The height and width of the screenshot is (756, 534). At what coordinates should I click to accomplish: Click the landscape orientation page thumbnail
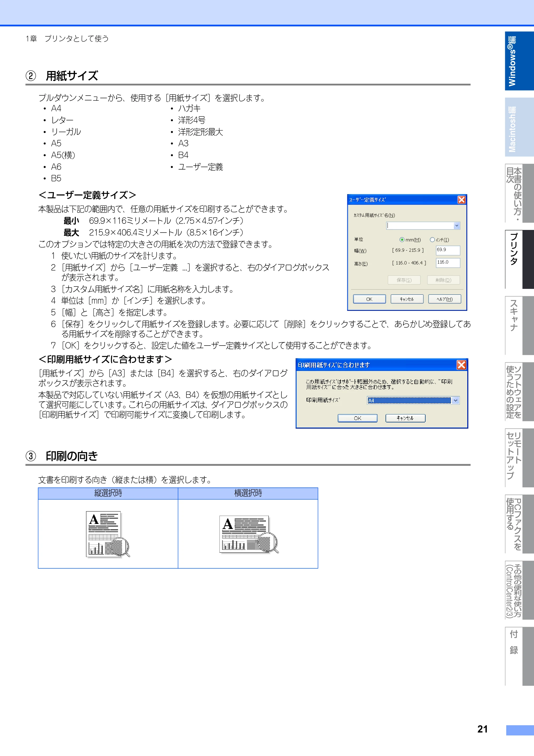pyautogui.click(x=249, y=534)
